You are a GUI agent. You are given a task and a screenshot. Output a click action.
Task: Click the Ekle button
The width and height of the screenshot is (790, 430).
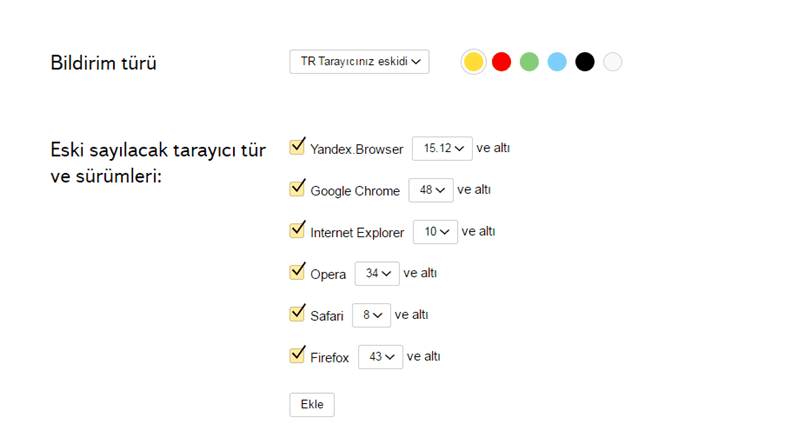click(312, 404)
